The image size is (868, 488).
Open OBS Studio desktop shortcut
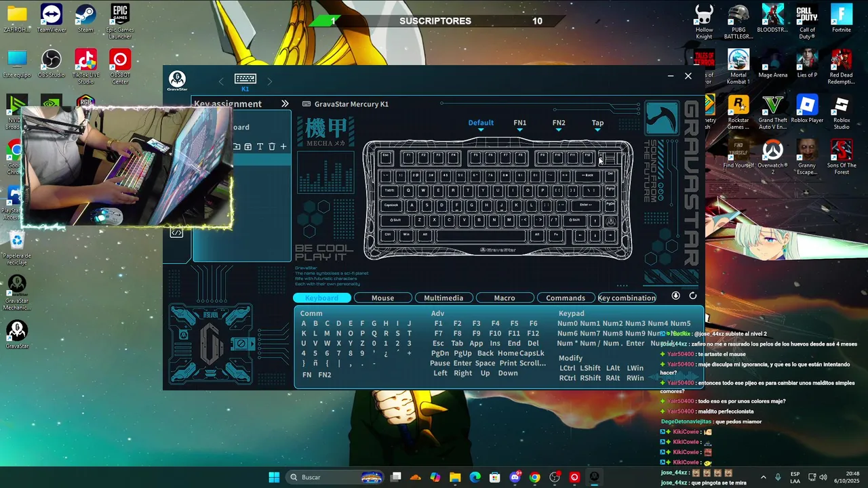52,64
